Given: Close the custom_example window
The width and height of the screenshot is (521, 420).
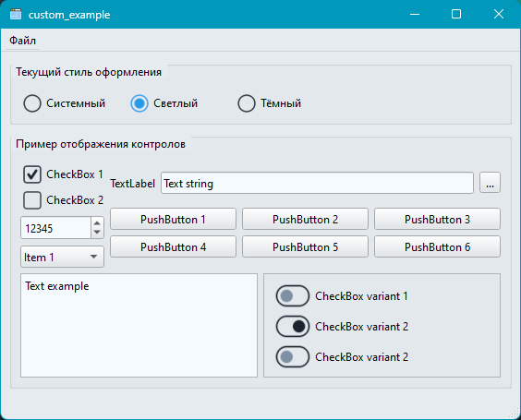Looking at the screenshot, I should pyautogui.click(x=499, y=14).
